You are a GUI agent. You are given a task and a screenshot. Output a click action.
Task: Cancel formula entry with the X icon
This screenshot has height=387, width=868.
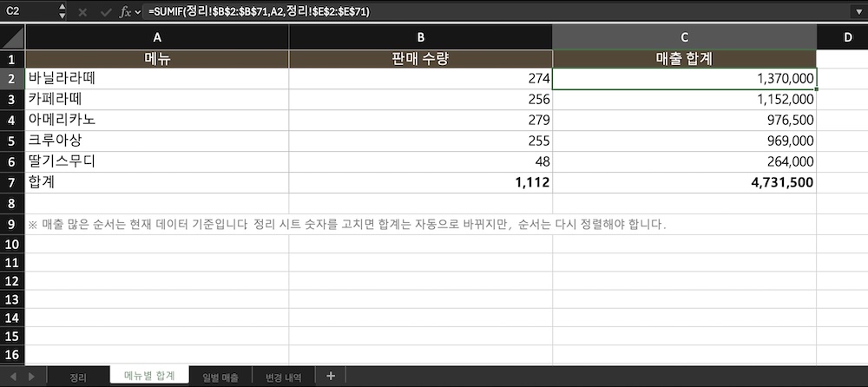82,11
